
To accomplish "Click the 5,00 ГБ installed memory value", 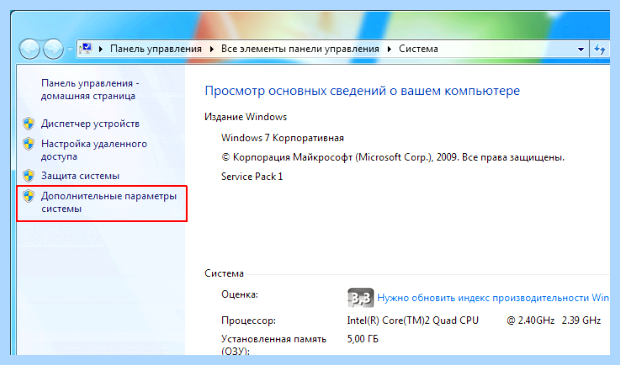I will [x=363, y=339].
